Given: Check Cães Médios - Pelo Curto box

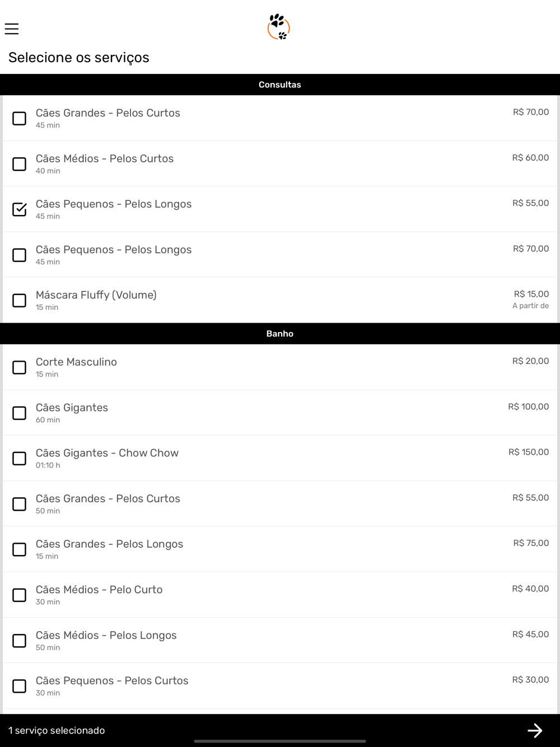Looking at the screenshot, I should pos(20,595).
